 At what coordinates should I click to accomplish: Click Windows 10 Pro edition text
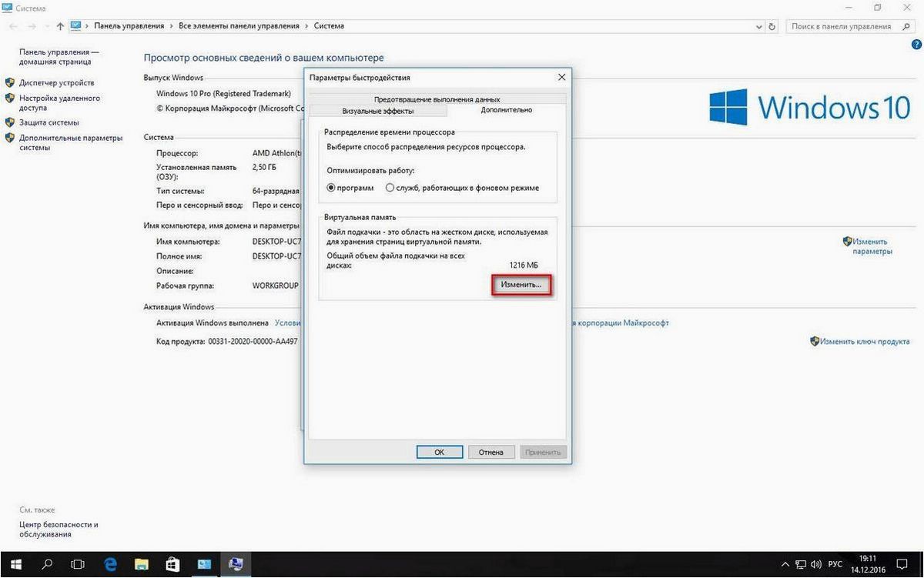point(223,93)
